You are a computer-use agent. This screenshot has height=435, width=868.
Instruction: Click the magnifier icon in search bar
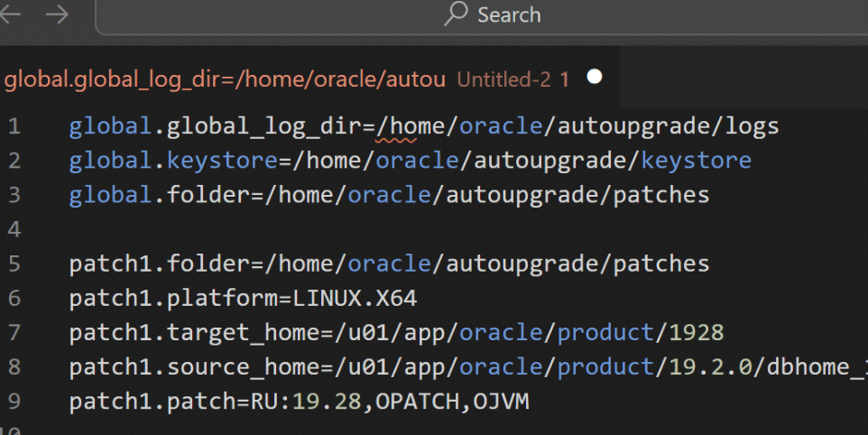tap(457, 14)
